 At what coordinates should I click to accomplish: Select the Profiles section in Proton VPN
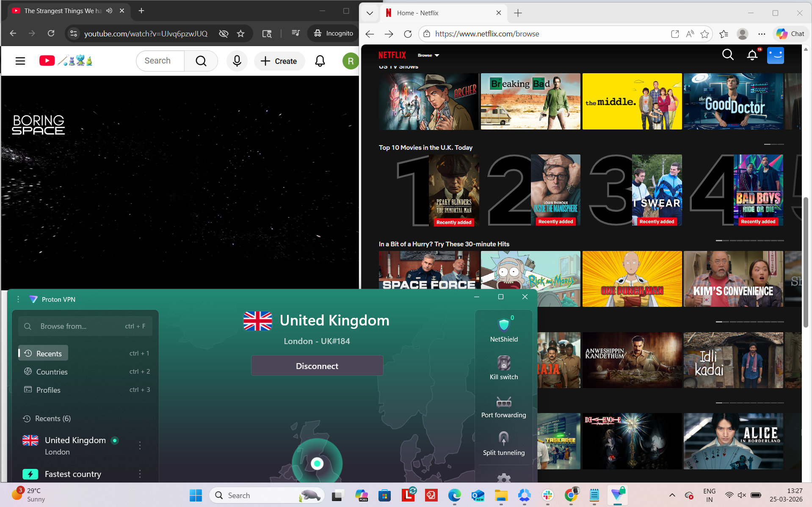tap(48, 390)
